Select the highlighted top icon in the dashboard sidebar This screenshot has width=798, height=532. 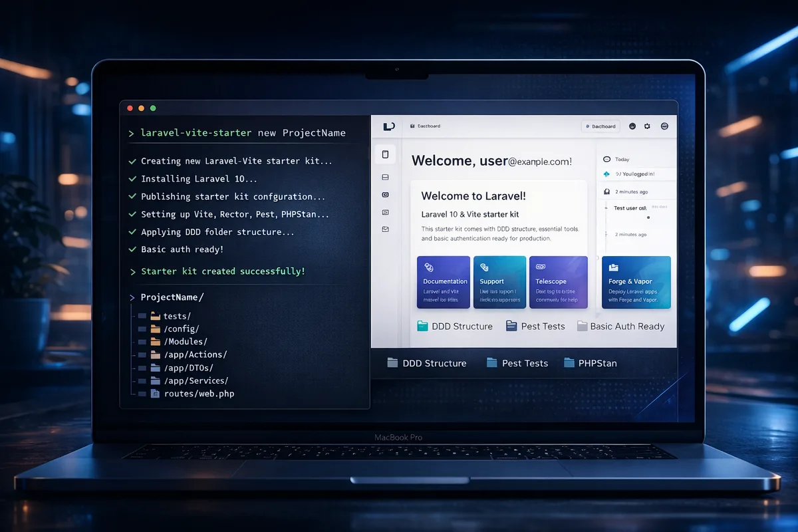(x=386, y=154)
